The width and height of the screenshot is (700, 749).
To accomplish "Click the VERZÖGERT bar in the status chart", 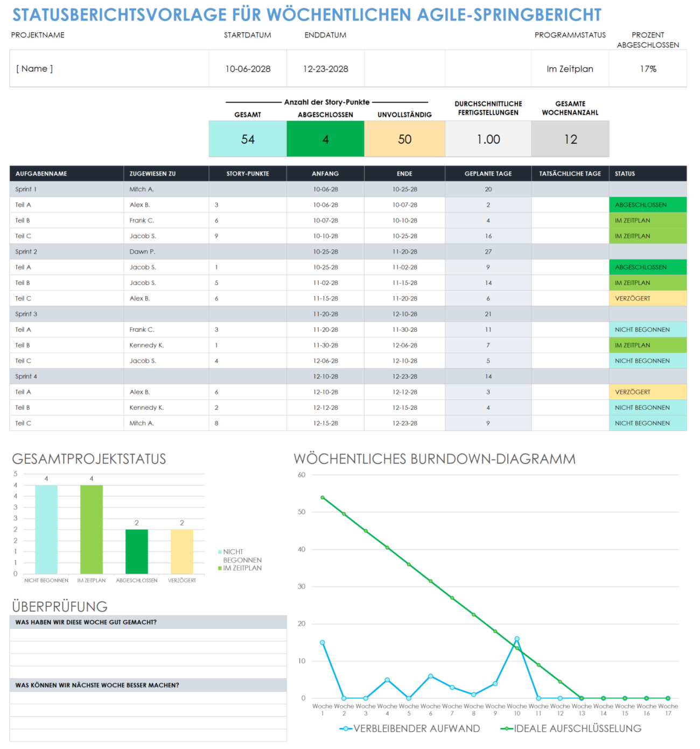I will (x=181, y=552).
